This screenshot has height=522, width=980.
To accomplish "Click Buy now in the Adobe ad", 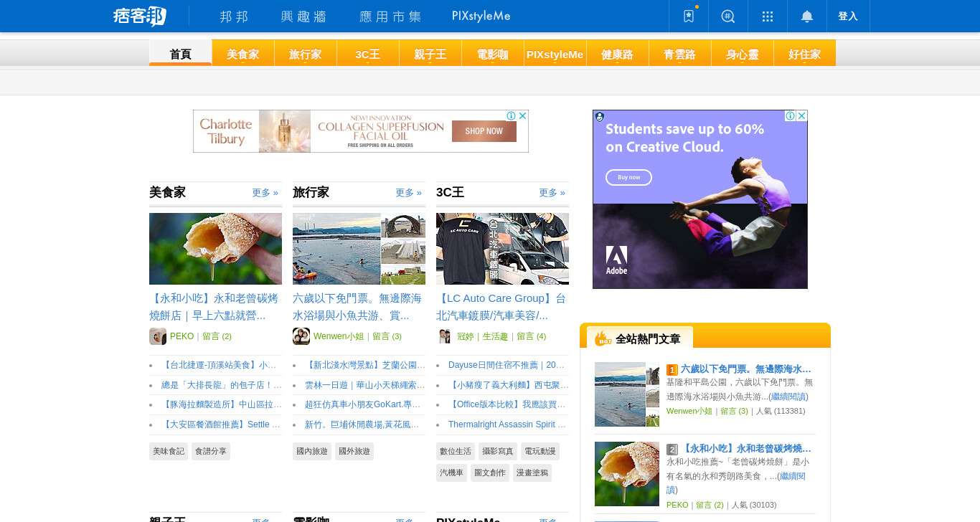I will [x=628, y=177].
